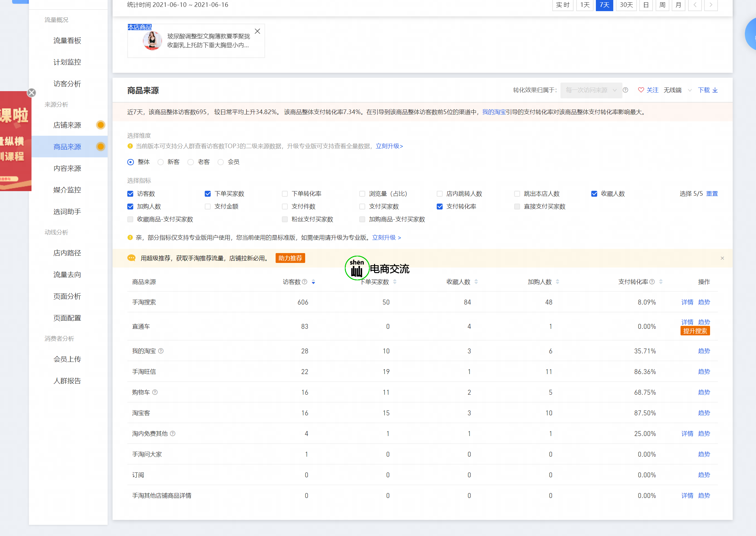Sort table by 加购人数 arrows
This screenshot has height=536, width=756.
coord(557,282)
